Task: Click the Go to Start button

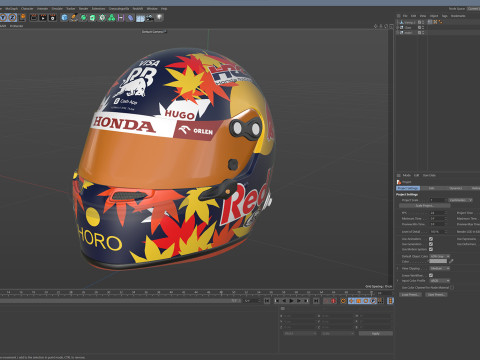Action: [x=267, y=301]
